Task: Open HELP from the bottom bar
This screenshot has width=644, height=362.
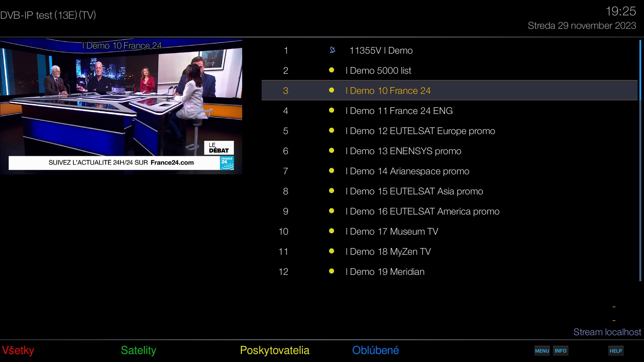Action: (x=616, y=351)
